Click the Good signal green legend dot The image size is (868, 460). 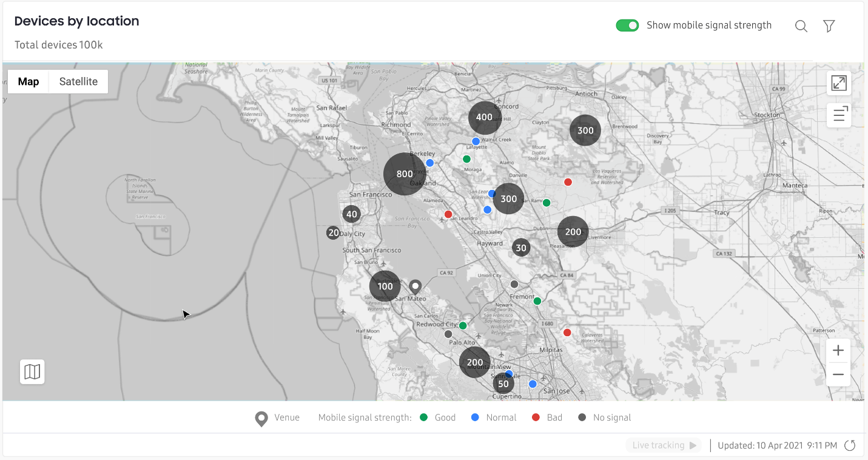pyautogui.click(x=423, y=418)
